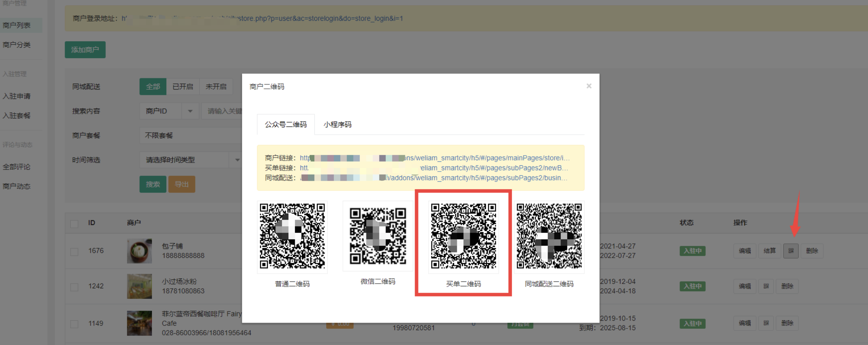
Task: Switch to the 小程序码 tab
Action: point(337,125)
